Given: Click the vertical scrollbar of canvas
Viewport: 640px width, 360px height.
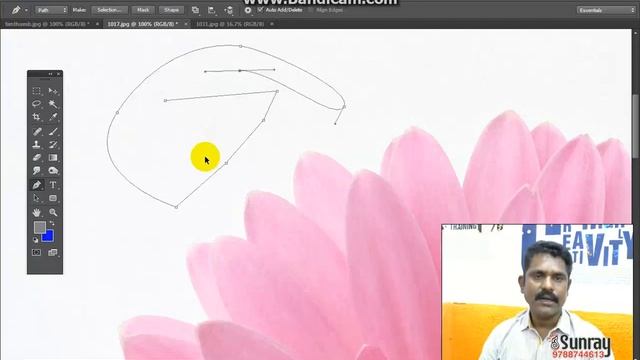Looking at the screenshot, I should [636, 125].
